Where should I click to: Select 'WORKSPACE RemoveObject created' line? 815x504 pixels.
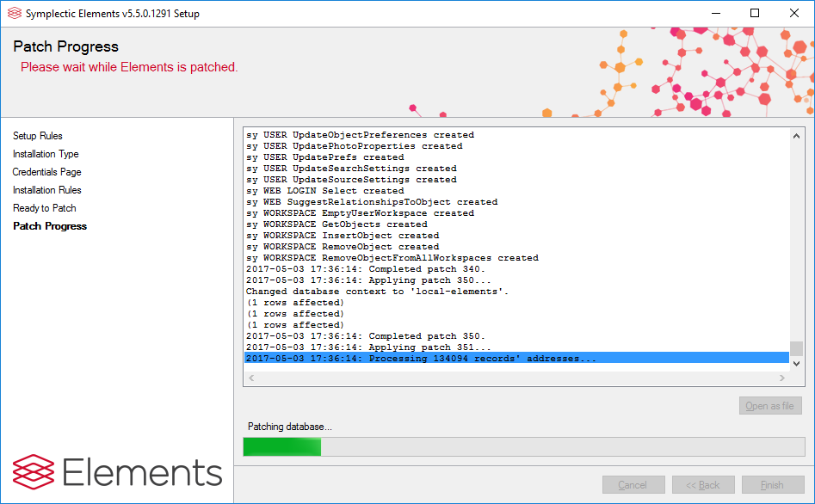(343, 247)
